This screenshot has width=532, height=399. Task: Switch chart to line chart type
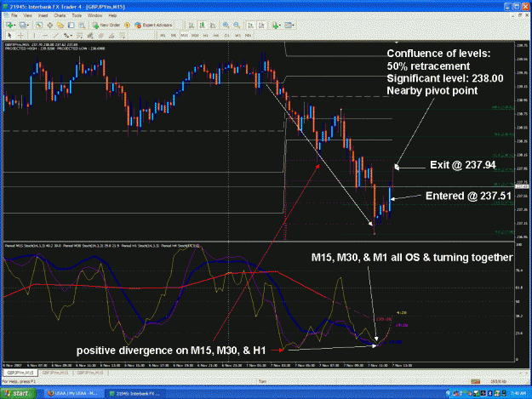tap(213, 25)
